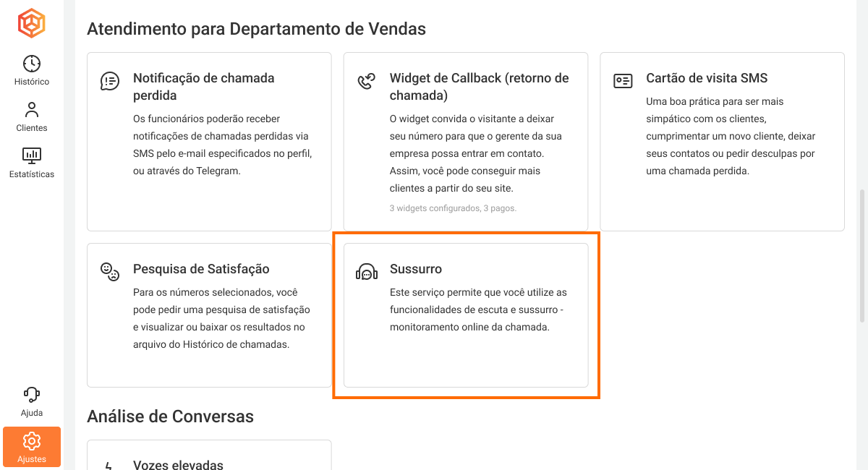Click the orange cube logo icon
Viewport: 868px width, 470px height.
pos(32,23)
